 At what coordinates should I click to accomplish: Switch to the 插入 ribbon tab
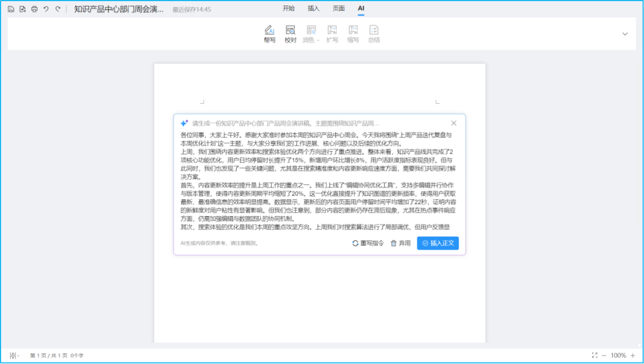click(x=313, y=8)
